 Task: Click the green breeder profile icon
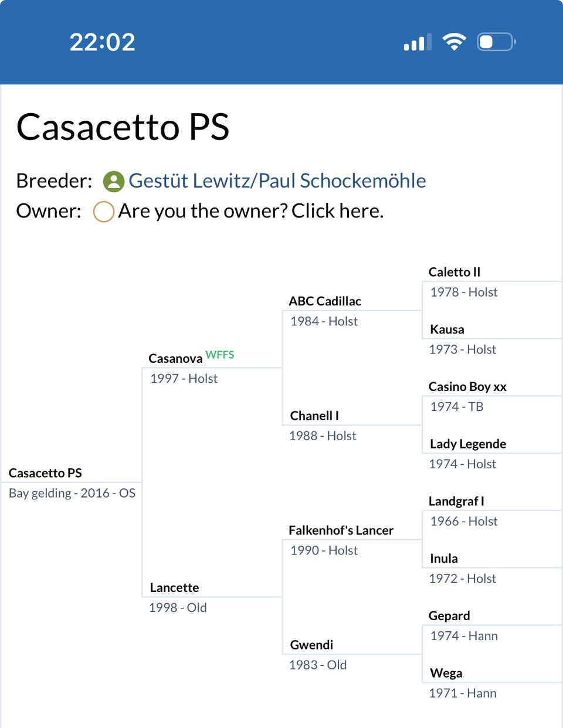point(114,182)
